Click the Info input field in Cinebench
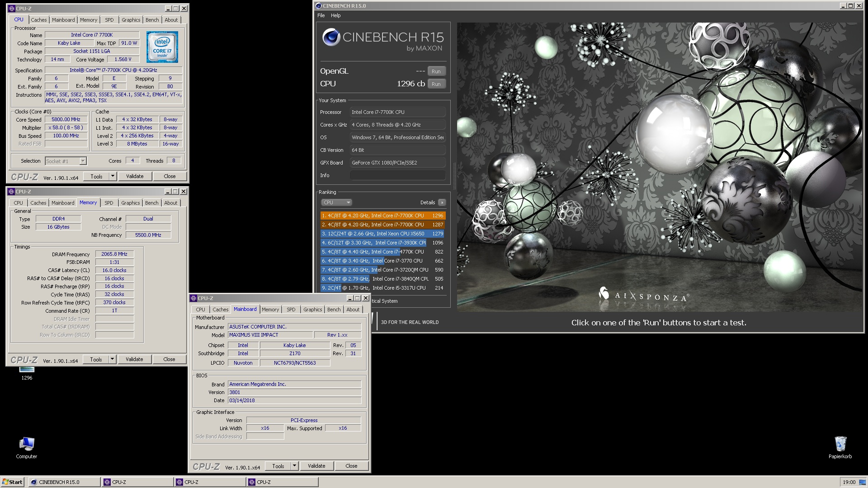The width and height of the screenshot is (868, 488). (x=398, y=175)
